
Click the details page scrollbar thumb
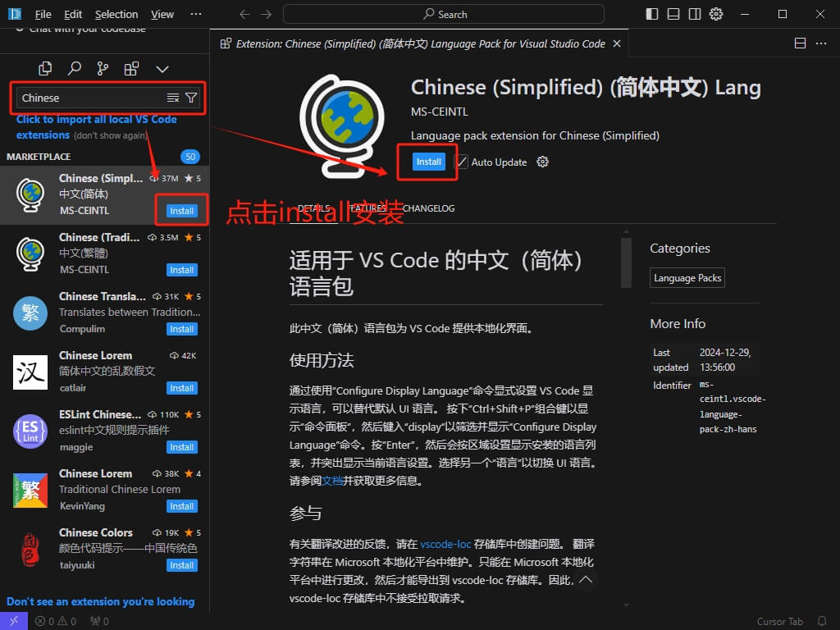626,262
